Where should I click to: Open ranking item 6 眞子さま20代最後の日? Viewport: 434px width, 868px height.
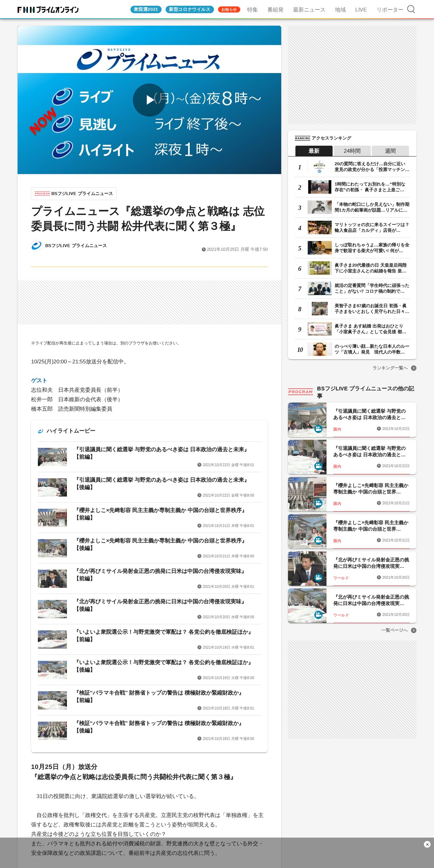352,268
